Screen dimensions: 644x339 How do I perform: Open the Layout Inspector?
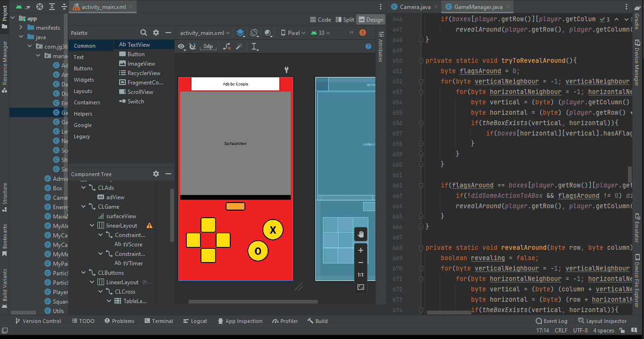tap(602, 321)
